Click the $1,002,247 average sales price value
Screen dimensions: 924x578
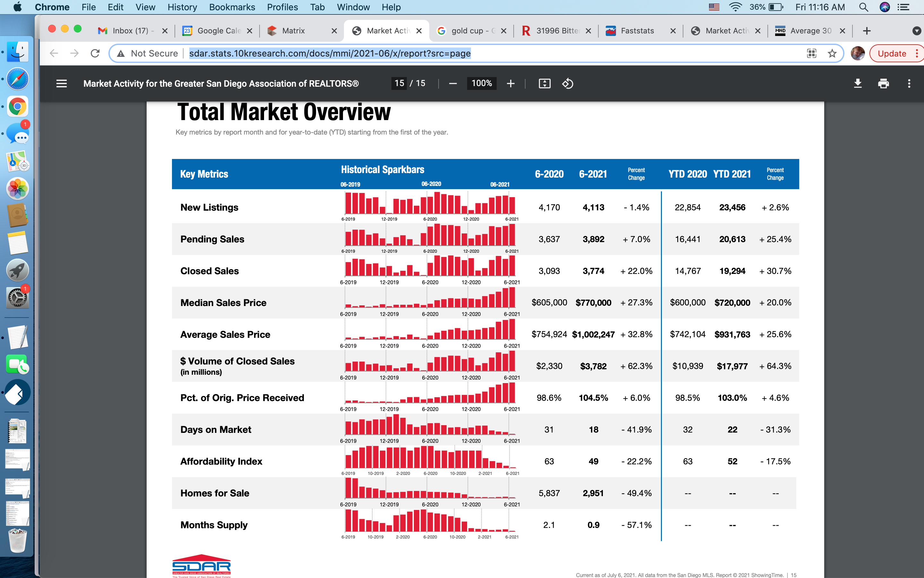coord(593,335)
